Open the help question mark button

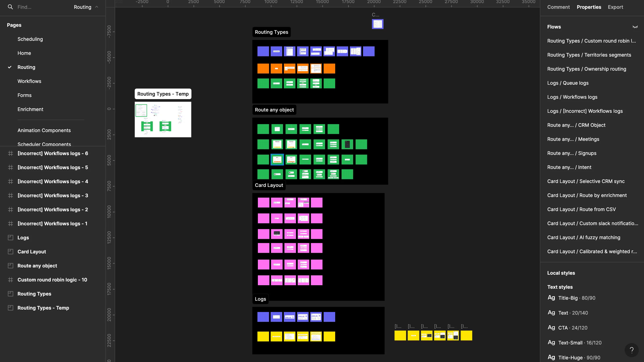[631, 350]
